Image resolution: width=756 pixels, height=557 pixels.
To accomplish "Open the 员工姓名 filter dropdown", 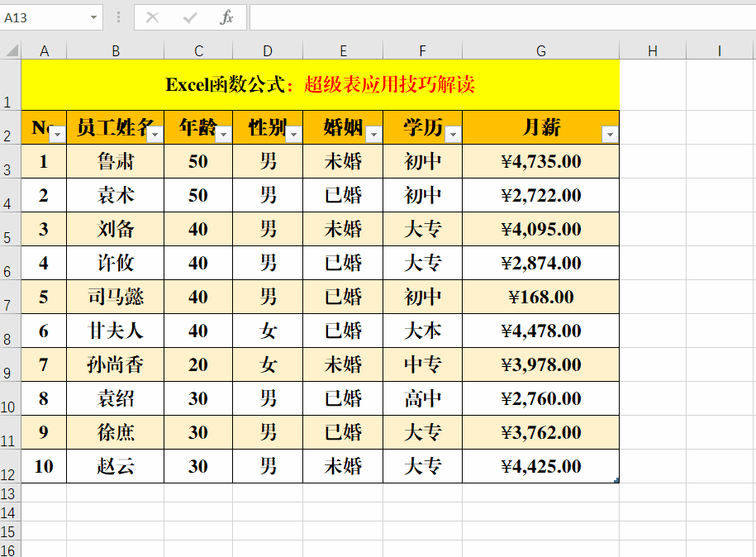I will coord(155,135).
